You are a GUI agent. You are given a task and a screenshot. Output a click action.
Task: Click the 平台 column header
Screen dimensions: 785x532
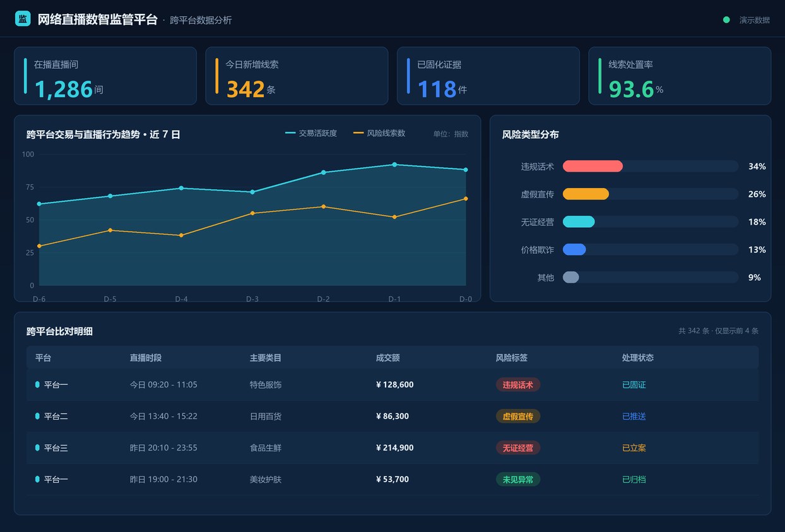pos(43,358)
